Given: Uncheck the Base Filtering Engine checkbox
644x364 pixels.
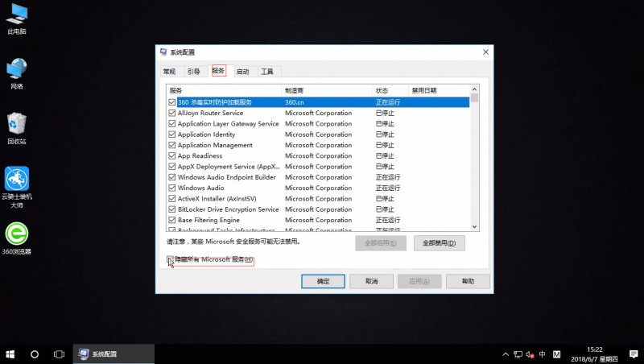Looking at the screenshot, I should [x=172, y=220].
